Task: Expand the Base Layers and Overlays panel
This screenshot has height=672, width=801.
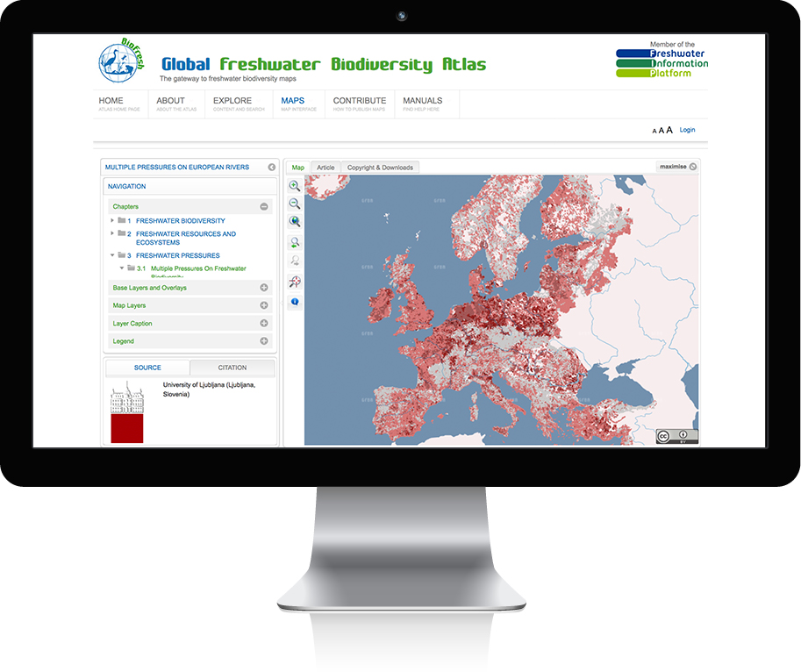Action: click(264, 288)
